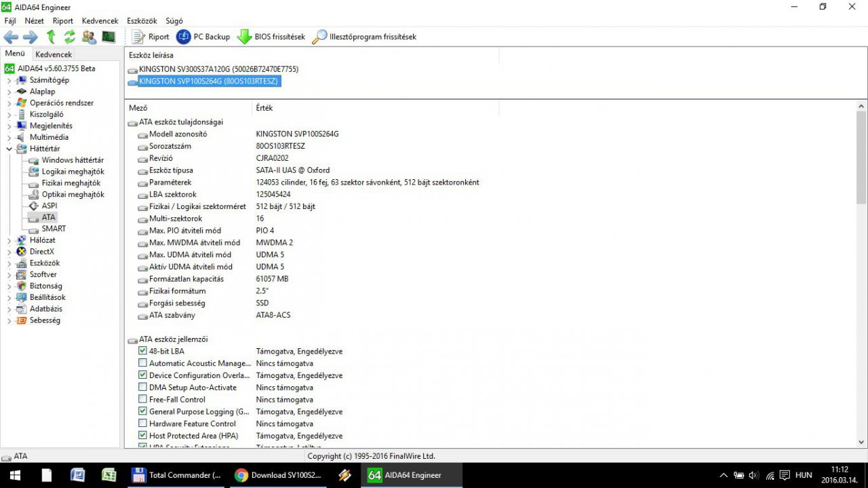Open the Eszközök menu
This screenshot has height=488, width=868.
(142, 21)
